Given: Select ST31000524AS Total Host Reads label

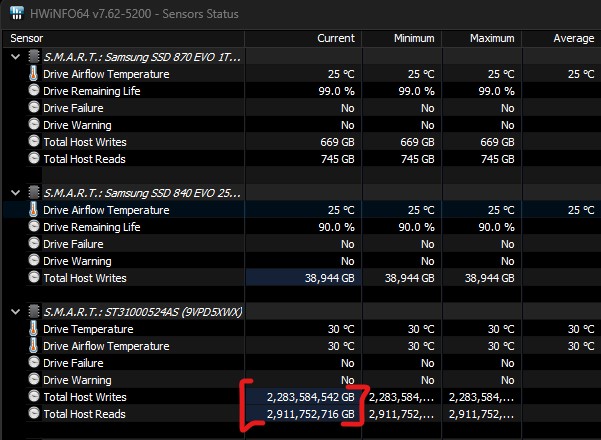Looking at the screenshot, I should coord(84,414).
